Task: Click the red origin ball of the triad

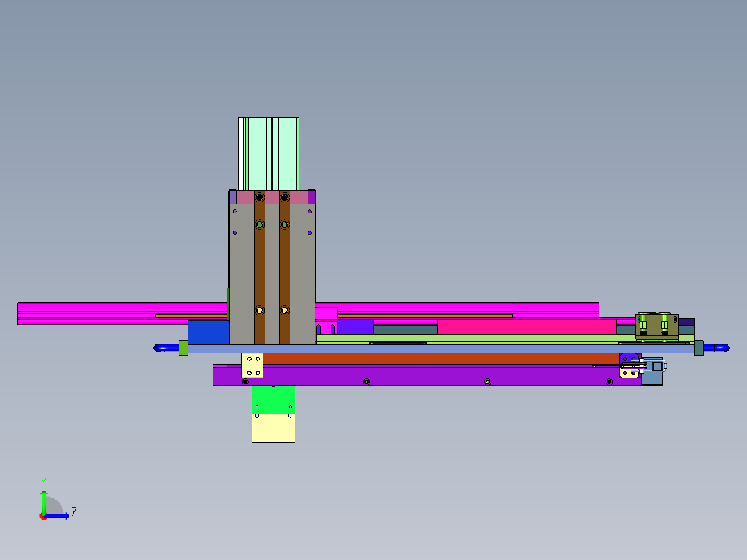Action: (43, 516)
